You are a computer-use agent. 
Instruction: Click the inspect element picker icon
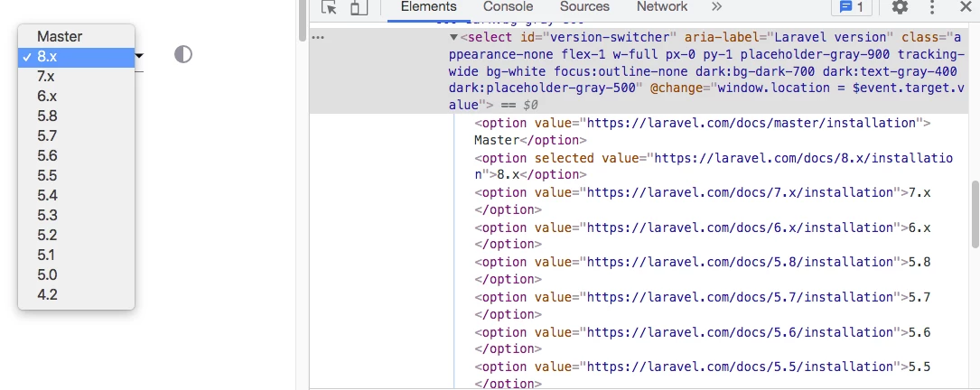[329, 7]
